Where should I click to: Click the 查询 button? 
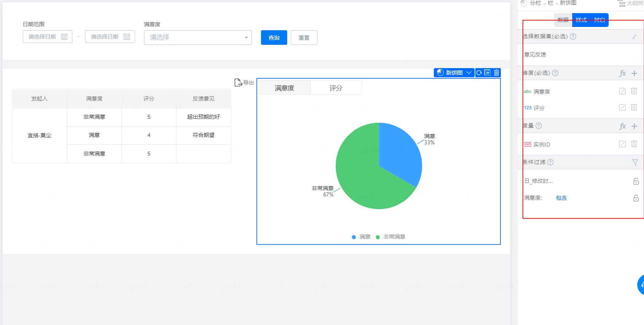274,38
